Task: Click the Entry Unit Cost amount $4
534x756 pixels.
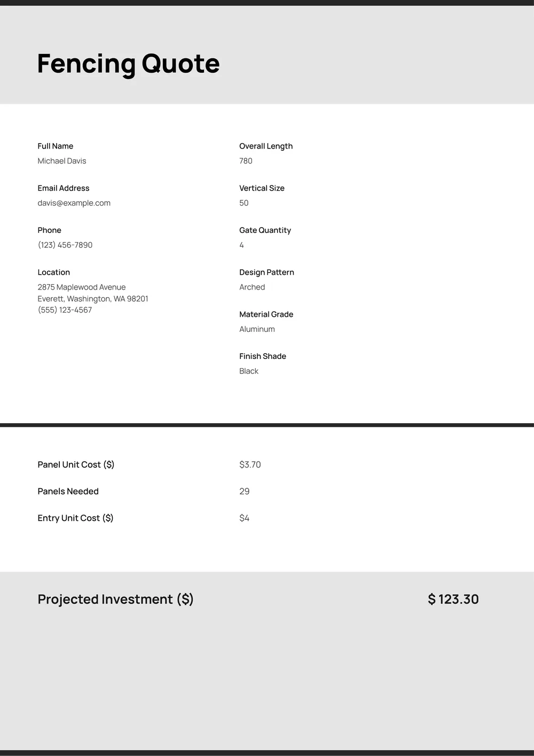Action: coord(245,518)
